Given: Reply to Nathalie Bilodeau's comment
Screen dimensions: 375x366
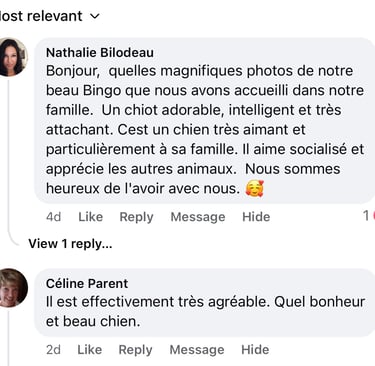Looking at the screenshot, I should 136,217.
